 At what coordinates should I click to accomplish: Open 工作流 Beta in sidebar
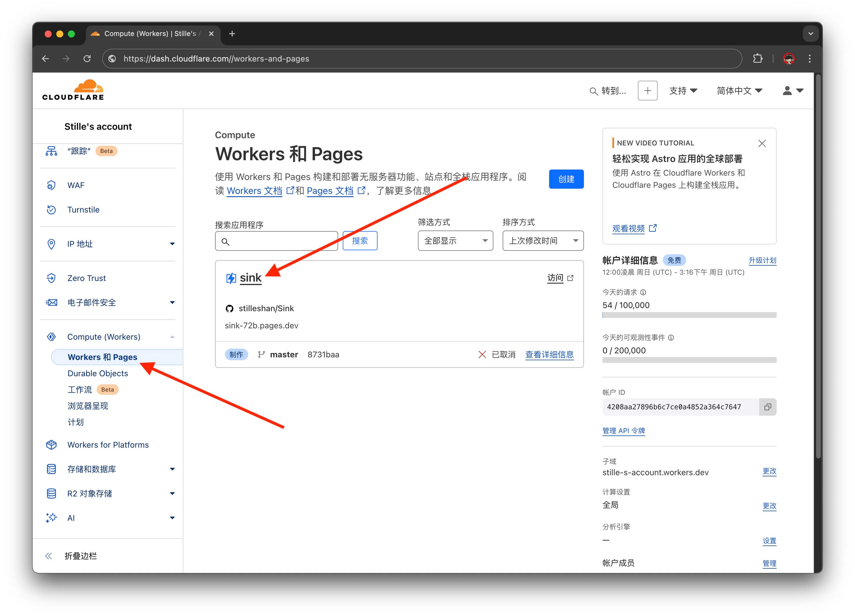[x=93, y=390]
